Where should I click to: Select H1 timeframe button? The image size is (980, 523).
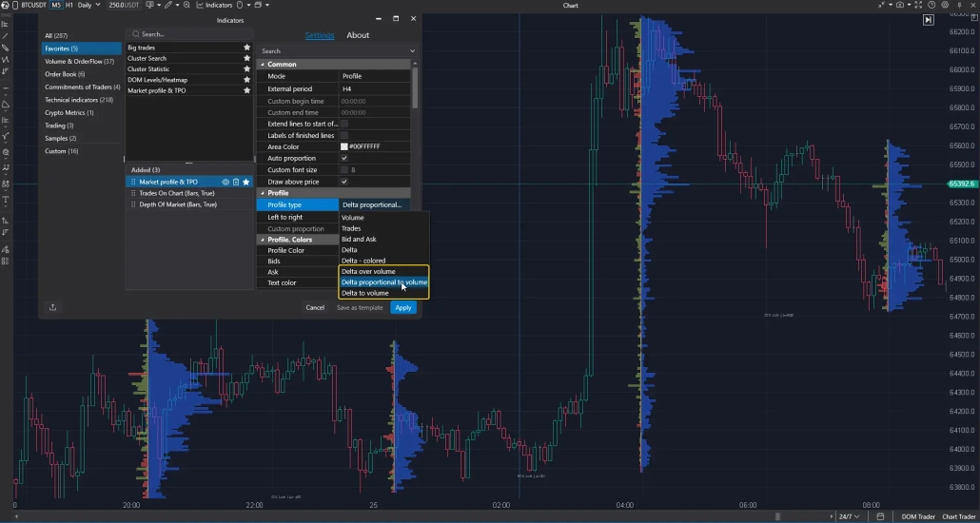69,5
